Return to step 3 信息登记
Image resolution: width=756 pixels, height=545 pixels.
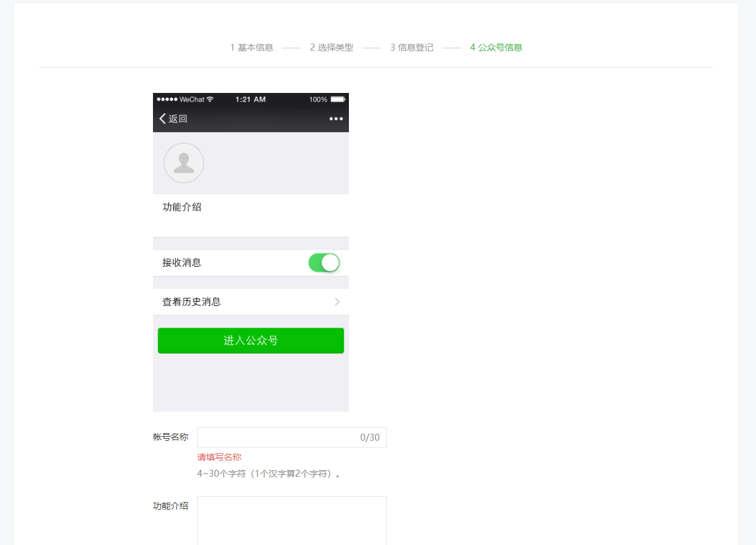click(412, 47)
